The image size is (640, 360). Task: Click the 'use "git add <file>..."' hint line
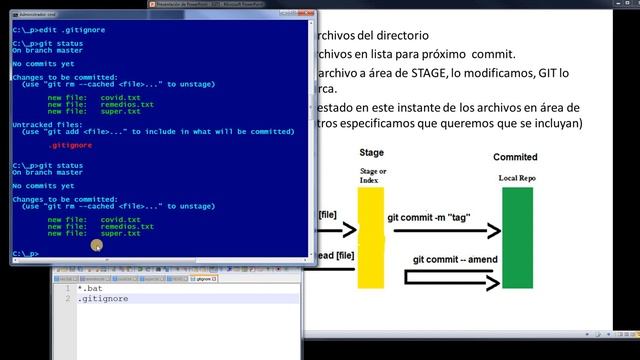point(158,132)
